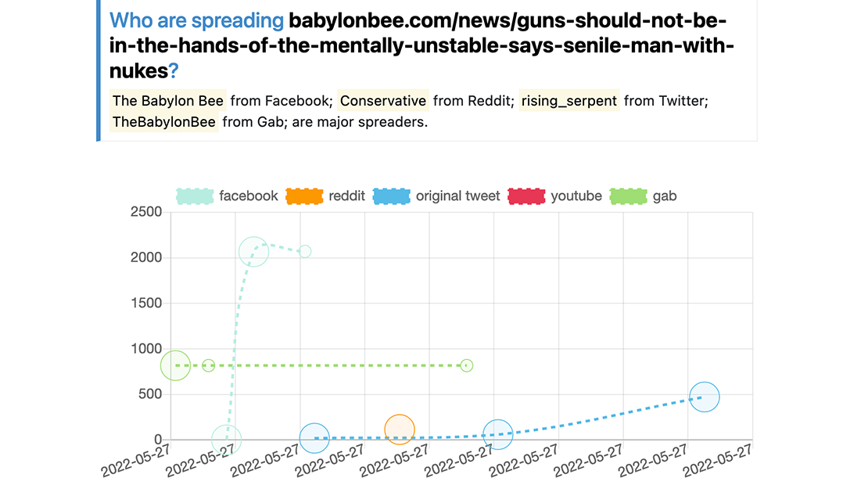
Task: Toggle the reddit legend swatch
Action: point(304,196)
